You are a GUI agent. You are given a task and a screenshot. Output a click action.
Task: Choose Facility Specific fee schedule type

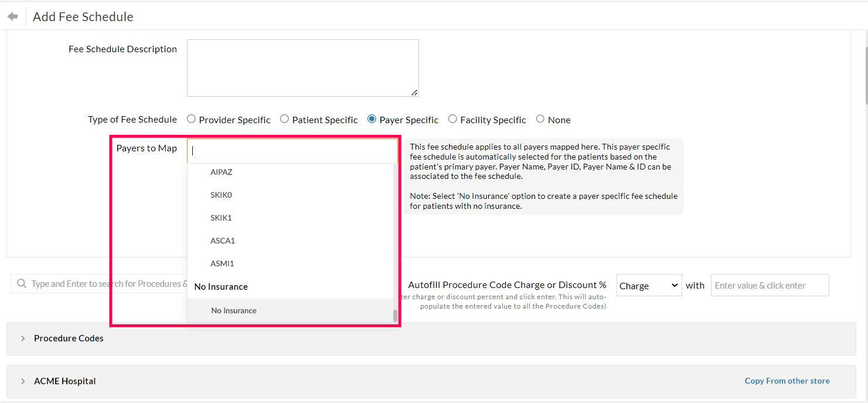click(452, 119)
